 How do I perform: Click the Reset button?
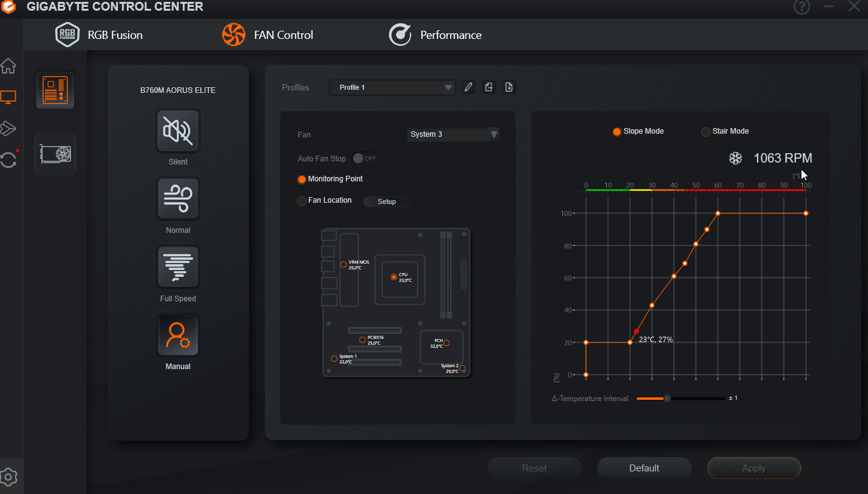(x=534, y=468)
